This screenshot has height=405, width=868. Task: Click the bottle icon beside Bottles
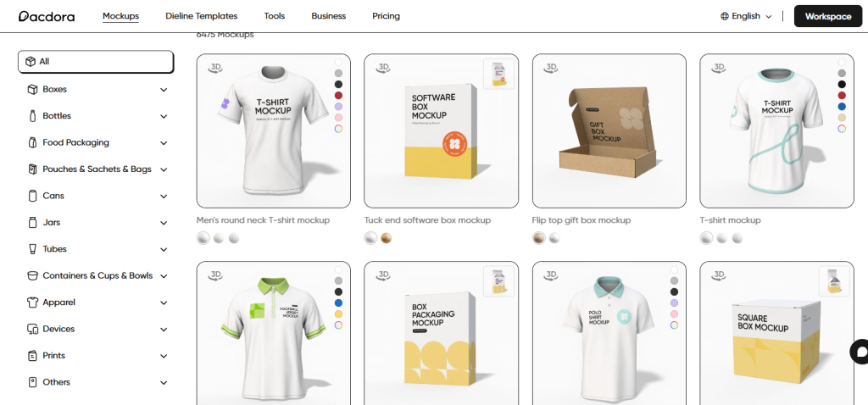click(32, 116)
